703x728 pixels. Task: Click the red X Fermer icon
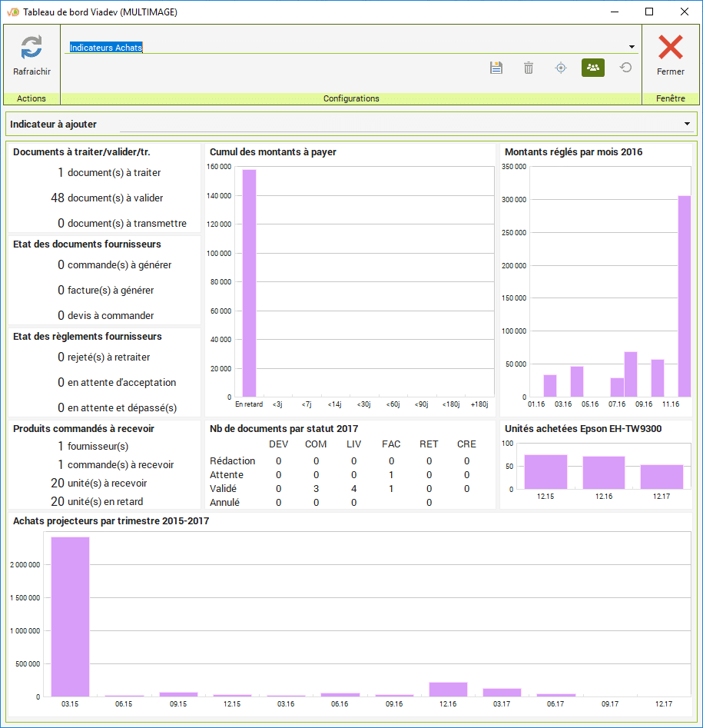(x=670, y=48)
